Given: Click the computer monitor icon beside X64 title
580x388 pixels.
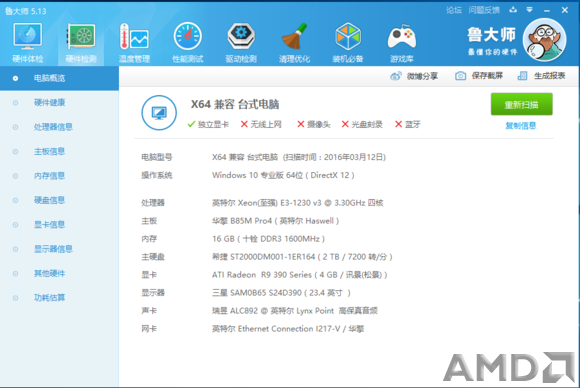Looking at the screenshot, I should (159, 113).
